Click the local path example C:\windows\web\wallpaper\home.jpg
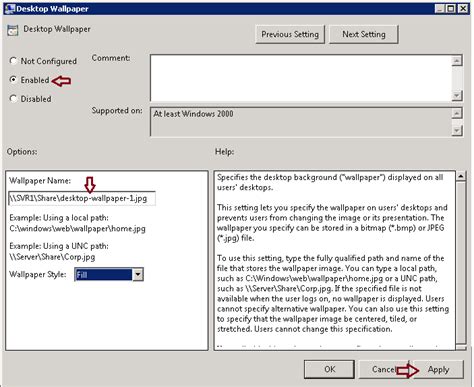This screenshot has width=474, height=387. point(77,229)
